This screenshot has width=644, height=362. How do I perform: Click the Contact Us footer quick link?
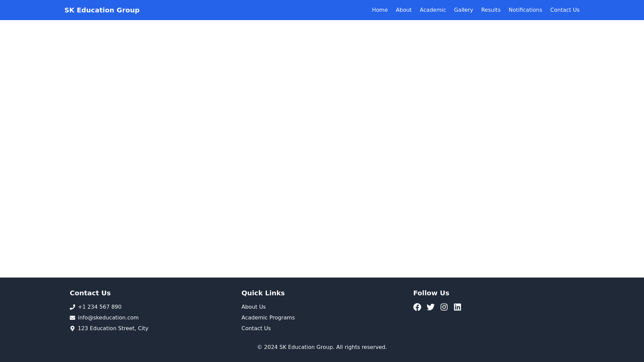pyautogui.click(x=256, y=328)
